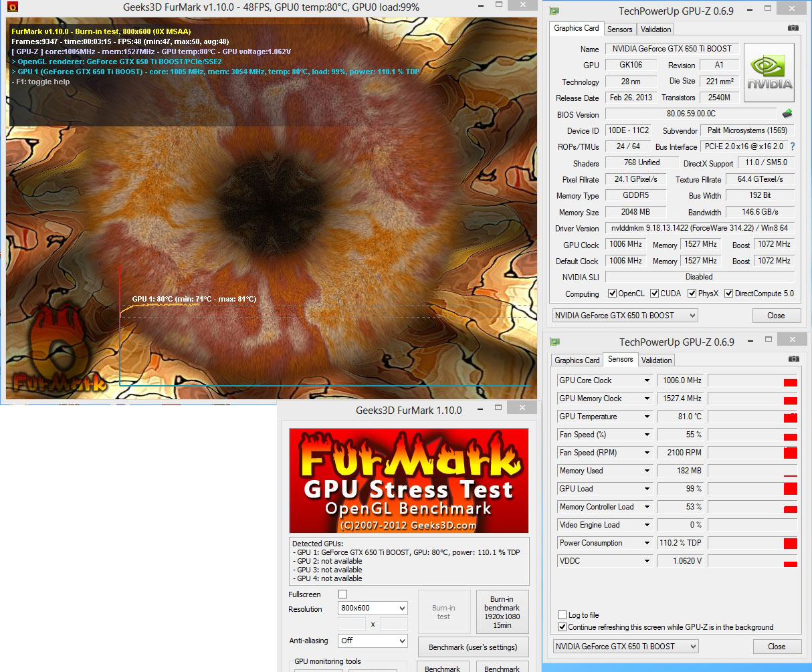Toggle the DirectCompute 5.0 checkbox
Image resolution: width=812 pixels, height=672 pixels.
pyautogui.click(x=729, y=294)
